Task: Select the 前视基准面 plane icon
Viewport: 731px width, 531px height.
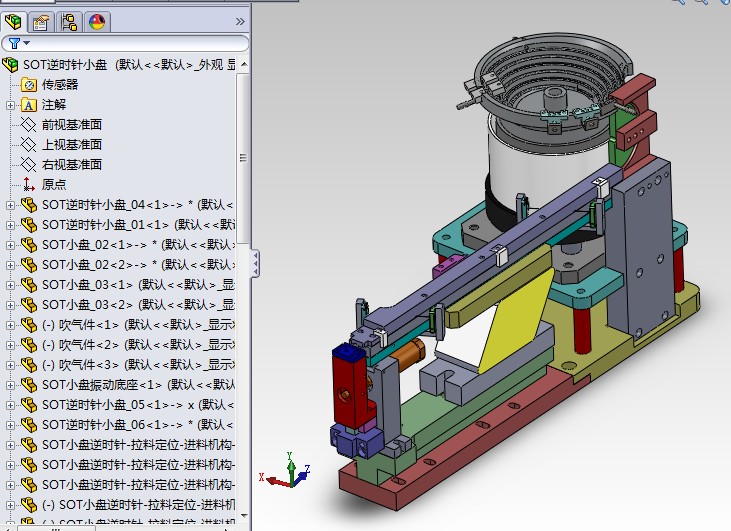Action: (x=29, y=125)
